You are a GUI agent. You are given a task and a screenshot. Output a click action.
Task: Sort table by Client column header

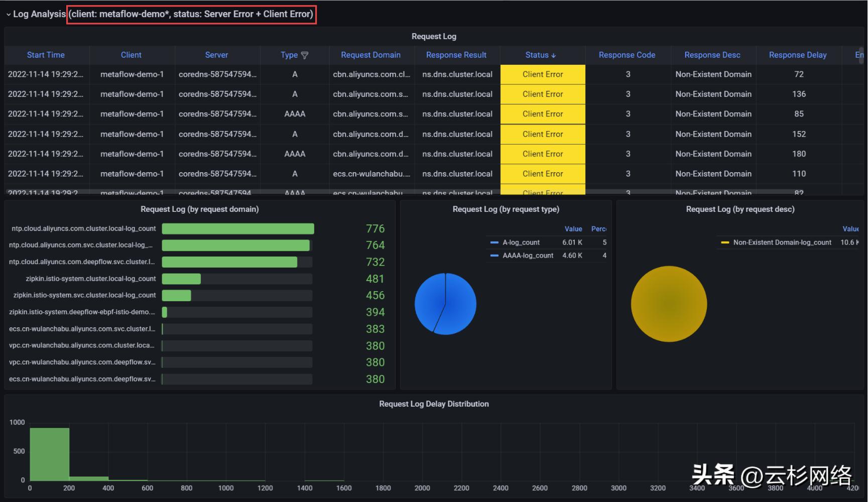tap(131, 55)
